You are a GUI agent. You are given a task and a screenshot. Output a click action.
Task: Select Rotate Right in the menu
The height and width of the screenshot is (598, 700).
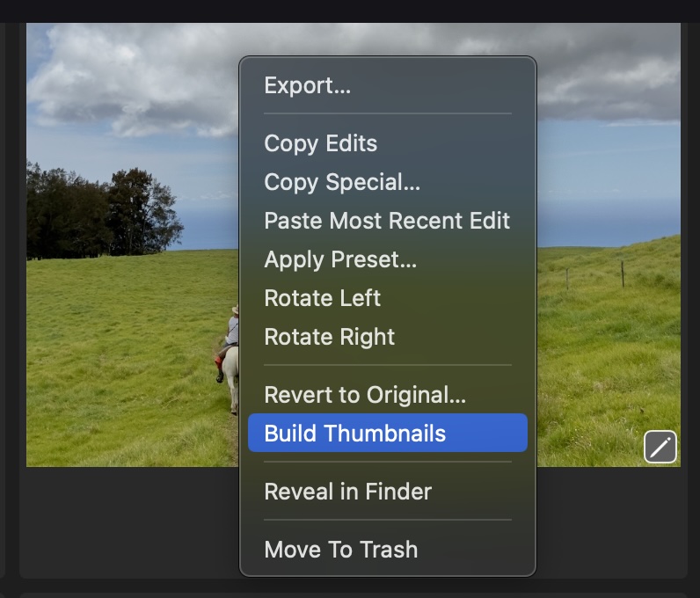coord(329,337)
